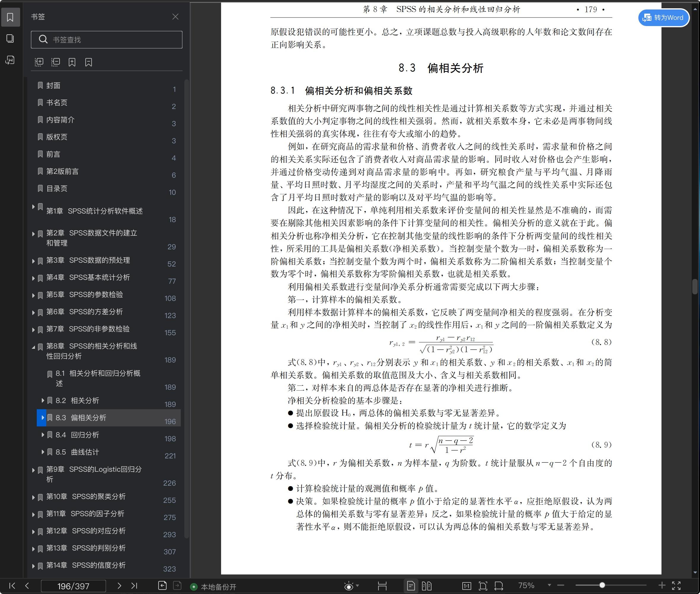Jump to the 目录页 bookmark

click(57, 189)
